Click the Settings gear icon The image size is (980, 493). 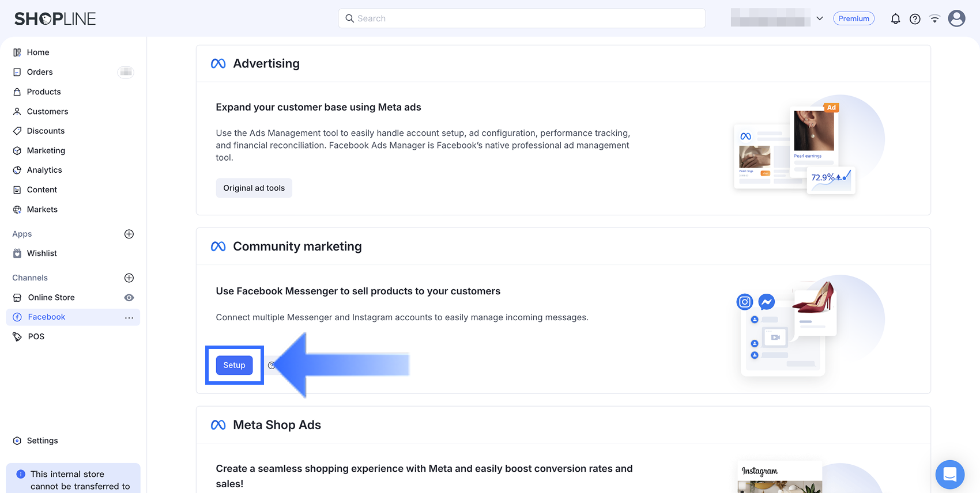[x=17, y=441]
